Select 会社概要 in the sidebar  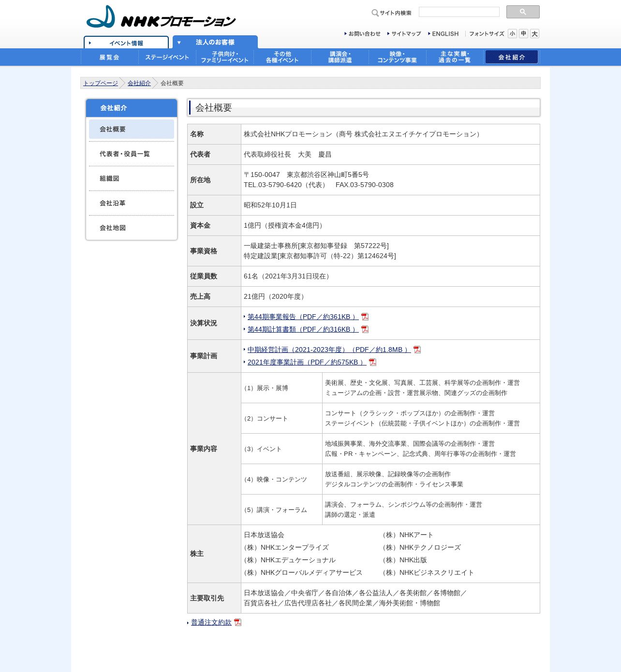[x=132, y=129]
